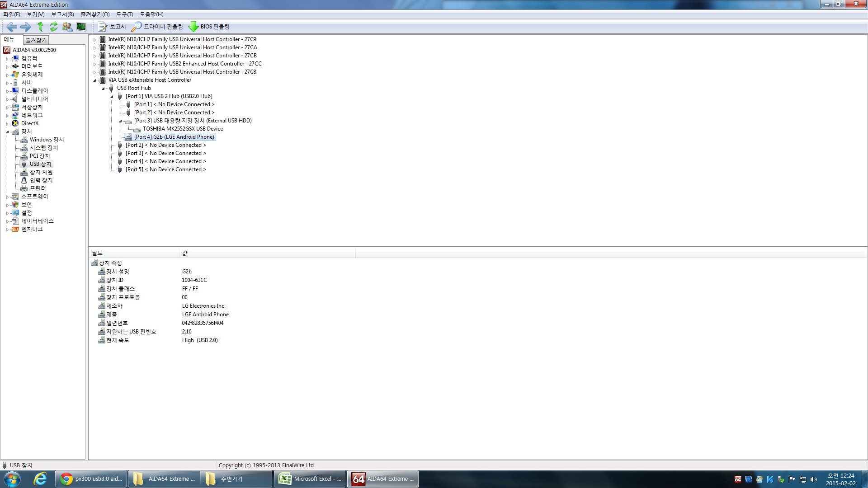The width and height of the screenshot is (868, 488).
Task: Select TOSHIBA MK2552GSX USB Device entry
Action: (183, 129)
